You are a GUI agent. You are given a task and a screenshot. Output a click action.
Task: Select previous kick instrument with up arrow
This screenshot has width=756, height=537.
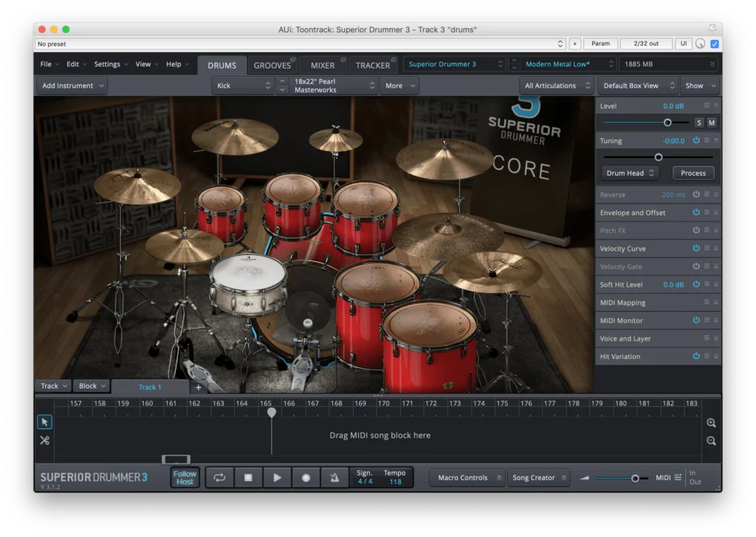pyautogui.click(x=283, y=81)
